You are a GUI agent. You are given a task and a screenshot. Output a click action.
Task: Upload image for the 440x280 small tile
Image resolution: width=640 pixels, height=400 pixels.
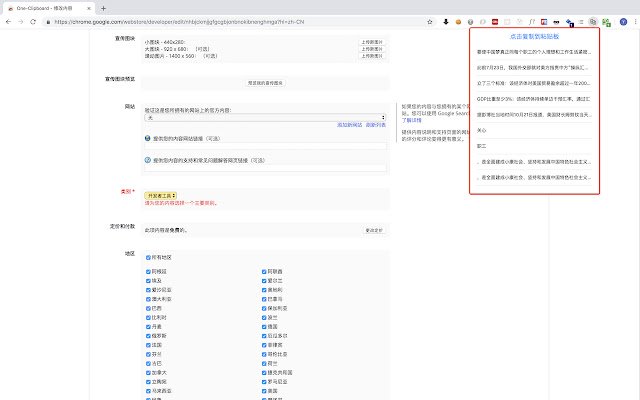pos(372,42)
